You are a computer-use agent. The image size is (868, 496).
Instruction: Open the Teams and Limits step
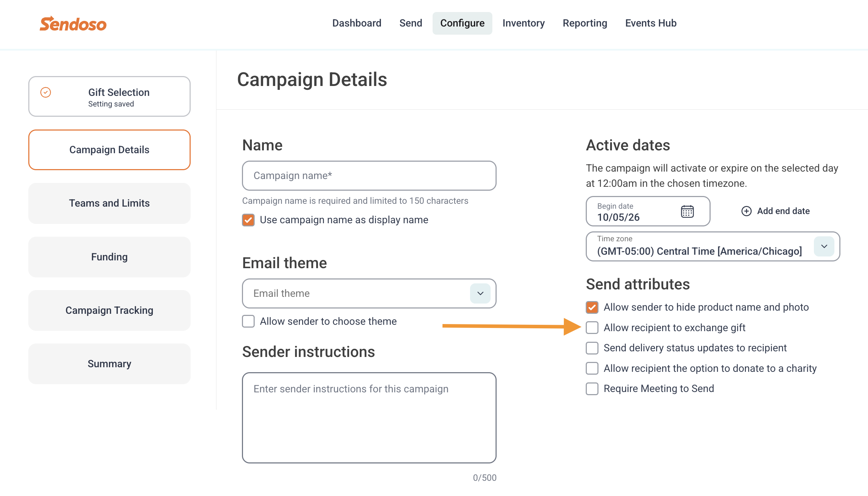coord(109,203)
